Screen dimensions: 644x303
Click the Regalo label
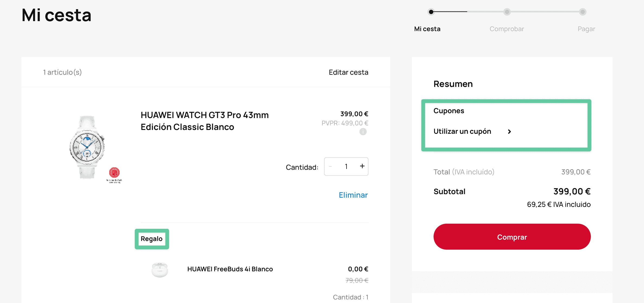click(152, 239)
